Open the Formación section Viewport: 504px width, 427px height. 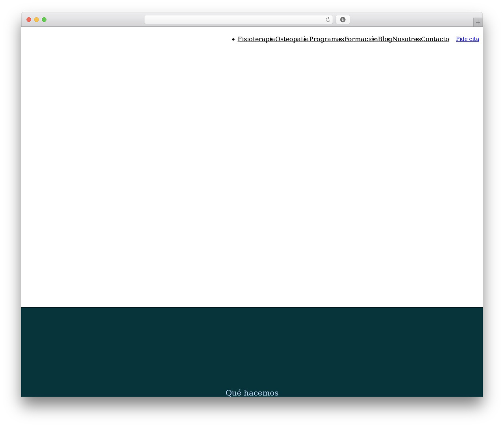click(x=361, y=39)
